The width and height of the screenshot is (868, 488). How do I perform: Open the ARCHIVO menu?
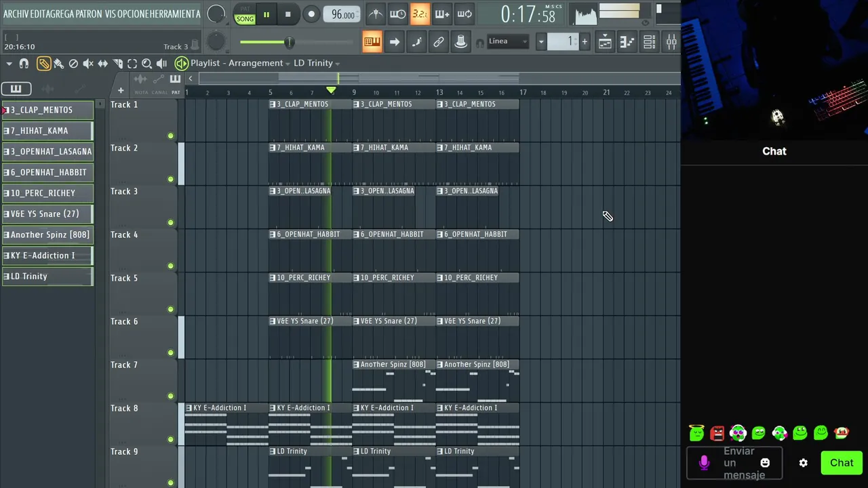point(16,14)
